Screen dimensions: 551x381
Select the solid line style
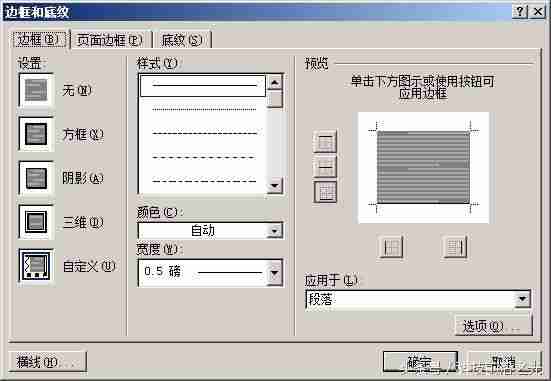(x=203, y=85)
